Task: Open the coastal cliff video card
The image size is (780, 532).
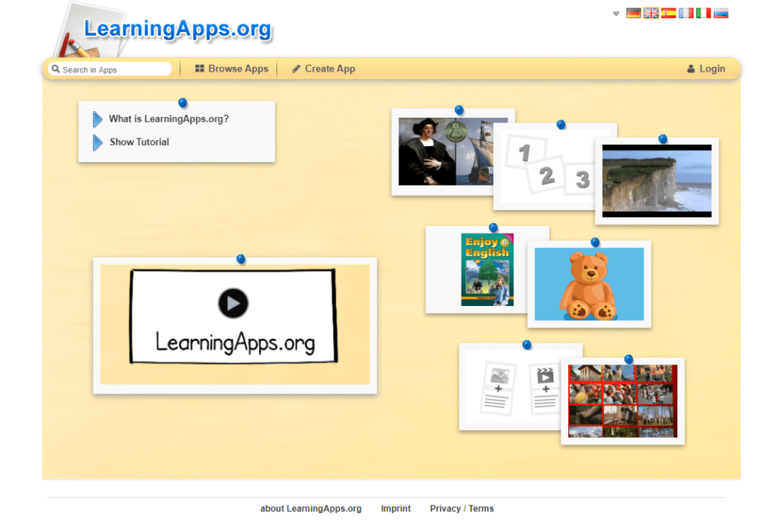Action: click(657, 181)
